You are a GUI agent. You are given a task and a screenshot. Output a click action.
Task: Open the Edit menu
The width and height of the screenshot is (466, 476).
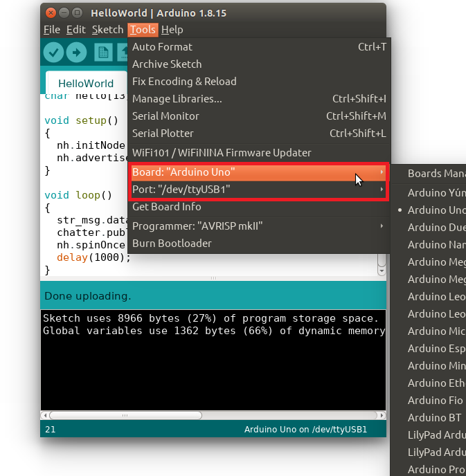[76, 30]
